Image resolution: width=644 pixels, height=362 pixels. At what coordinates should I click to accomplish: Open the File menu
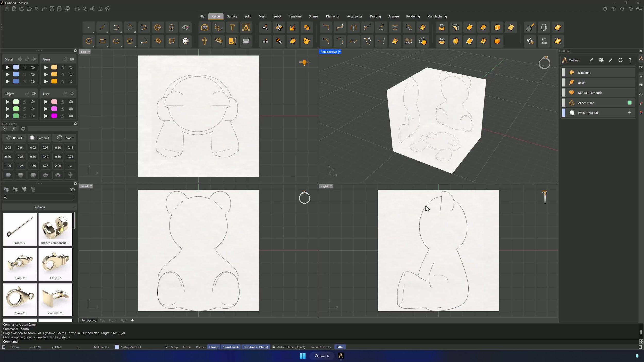click(x=202, y=16)
